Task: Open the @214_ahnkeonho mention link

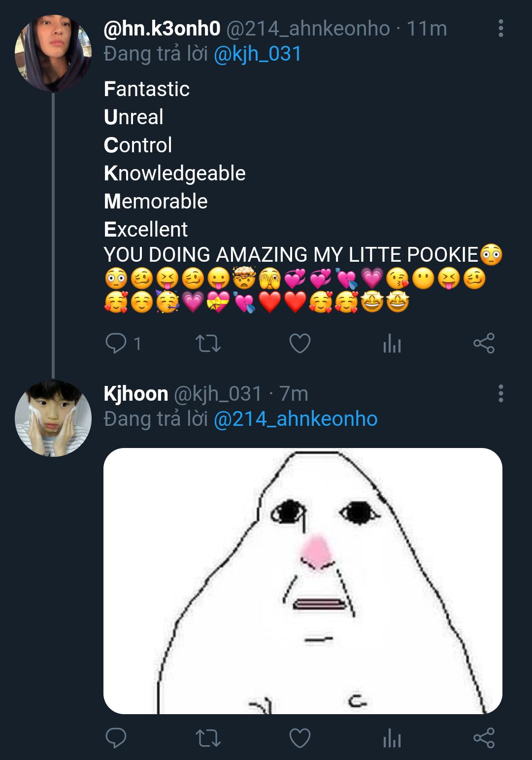Action: point(296,419)
